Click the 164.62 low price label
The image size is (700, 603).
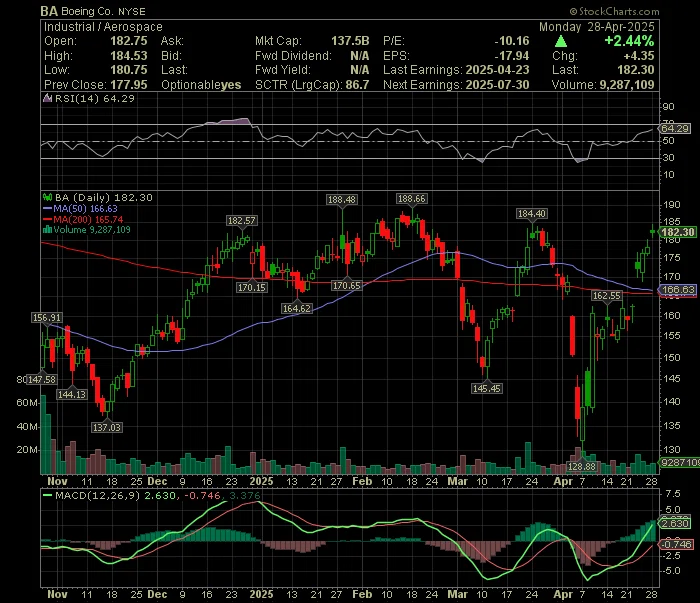coord(297,308)
